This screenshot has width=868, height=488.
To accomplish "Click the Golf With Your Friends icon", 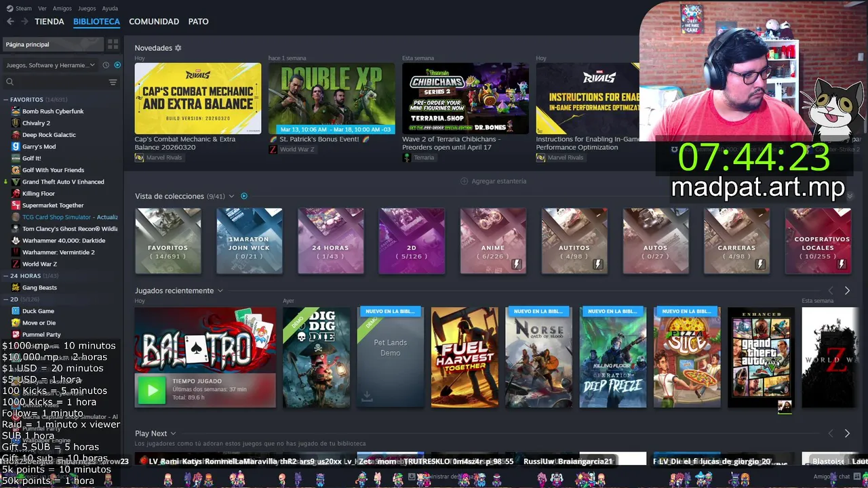I will 16,170.
